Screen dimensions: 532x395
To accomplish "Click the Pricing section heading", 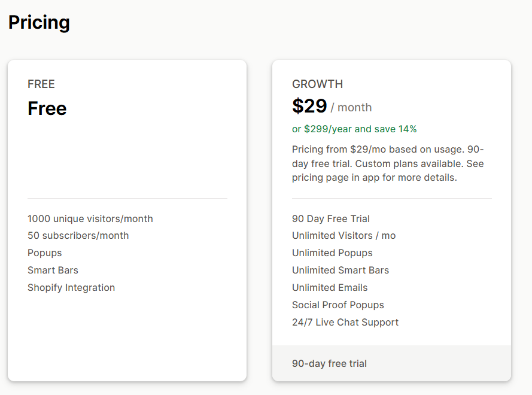I will pyautogui.click(x=39, y=23).
